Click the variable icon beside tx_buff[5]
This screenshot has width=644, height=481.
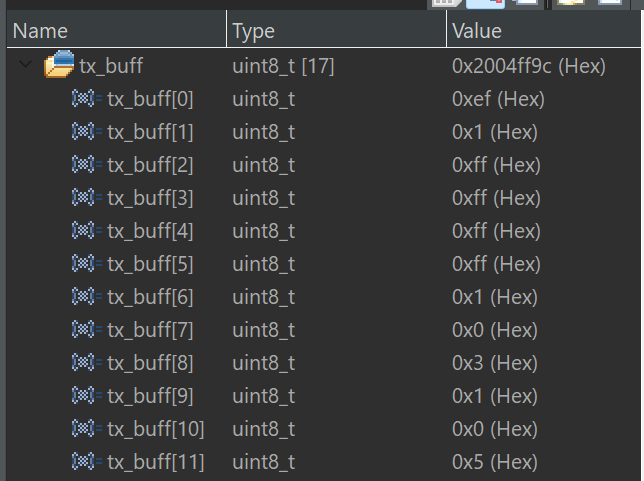(x=87, y=263)
